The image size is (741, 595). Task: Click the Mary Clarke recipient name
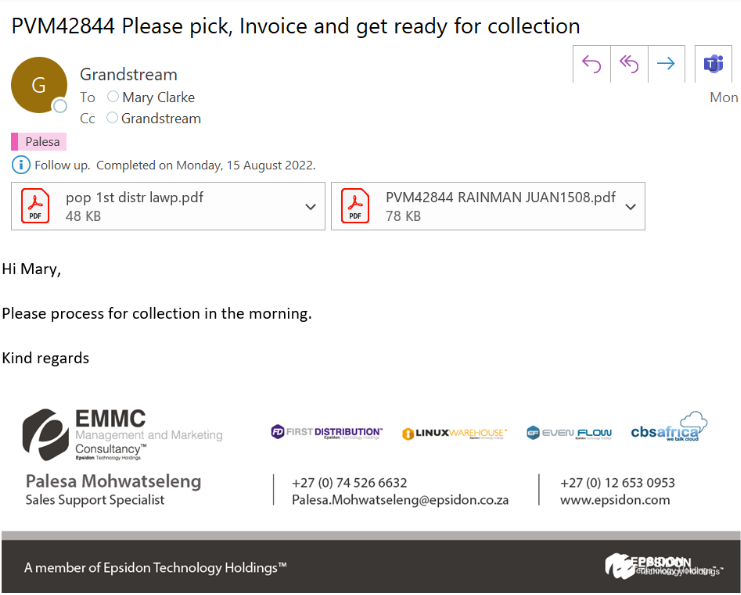pos(158,97)
